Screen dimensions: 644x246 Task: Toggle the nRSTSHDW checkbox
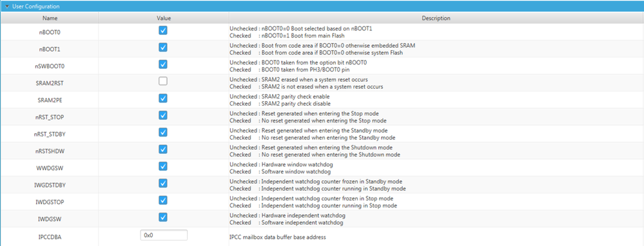tap(163, 149)
